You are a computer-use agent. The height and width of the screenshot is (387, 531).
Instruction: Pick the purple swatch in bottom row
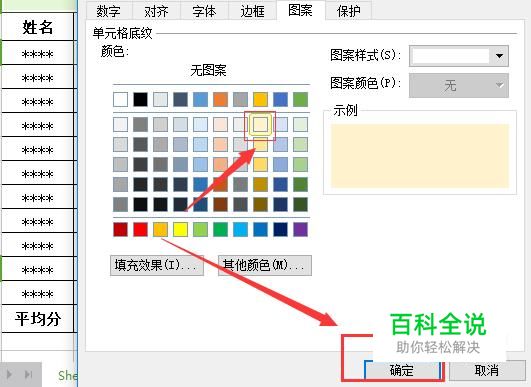pos(300,229)
